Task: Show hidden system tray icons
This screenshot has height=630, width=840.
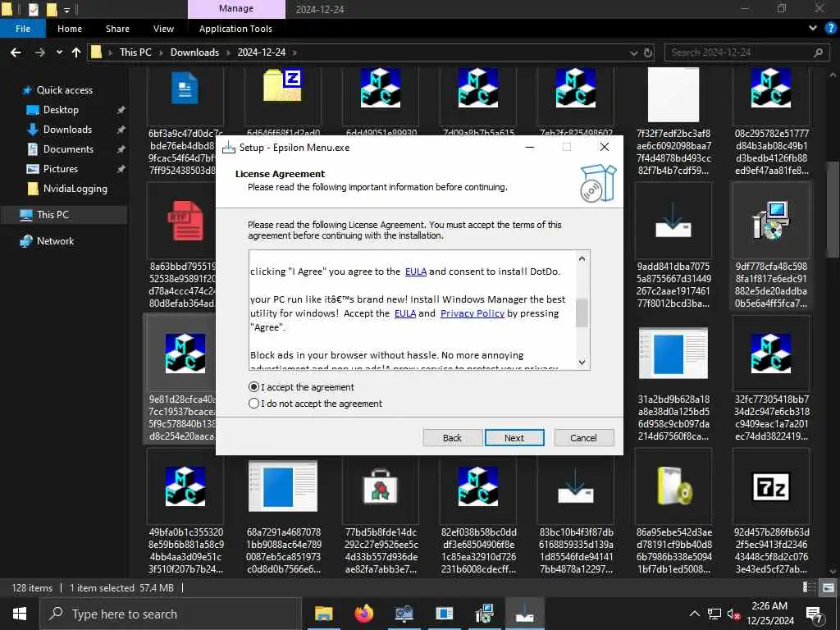Action: 694,614
